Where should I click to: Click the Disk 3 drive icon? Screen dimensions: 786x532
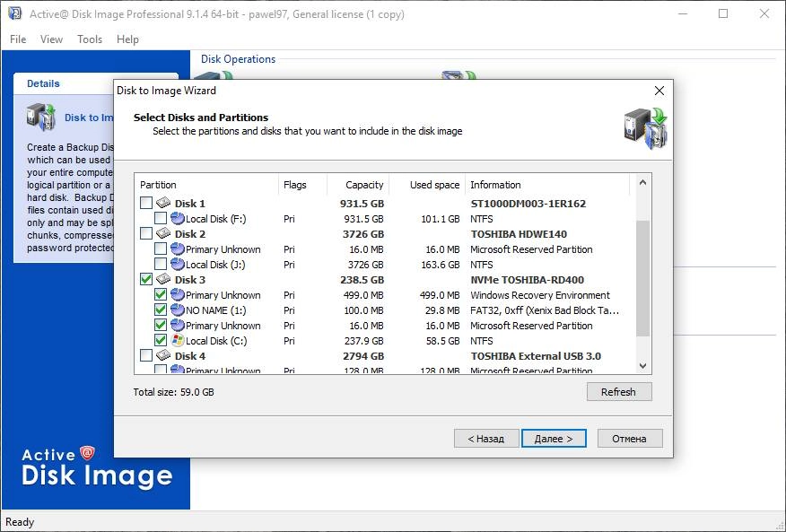(163, 279)
